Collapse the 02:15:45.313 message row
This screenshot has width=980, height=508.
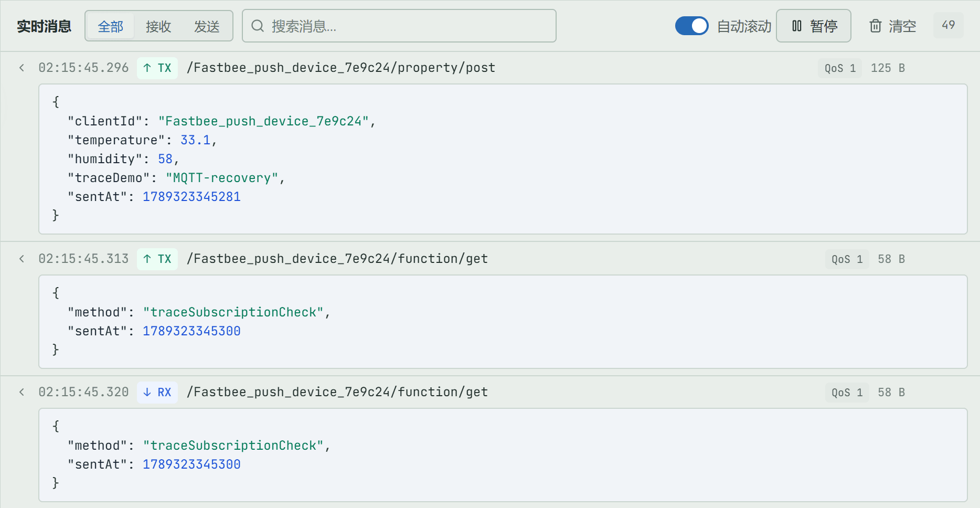tap(22, 259)
